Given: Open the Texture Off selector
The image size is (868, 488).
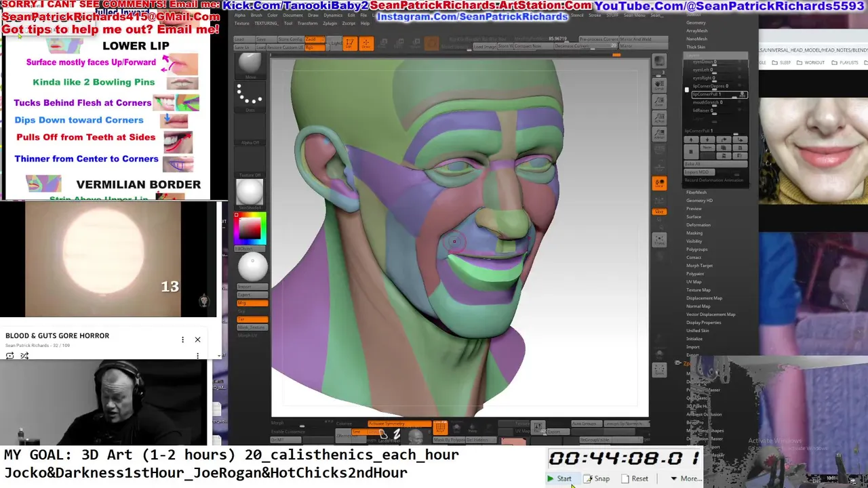Looking at the screenshot, I should [250, 161].
